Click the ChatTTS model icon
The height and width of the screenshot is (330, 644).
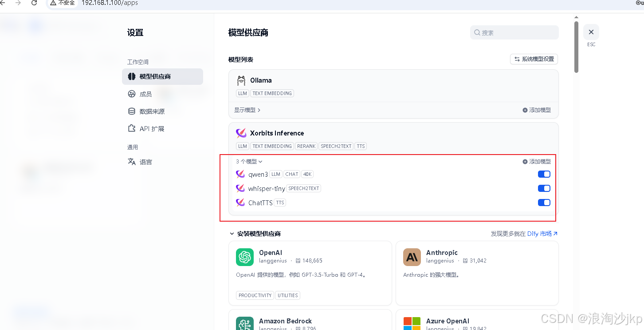pyautogui.click(x=240, y=203)
